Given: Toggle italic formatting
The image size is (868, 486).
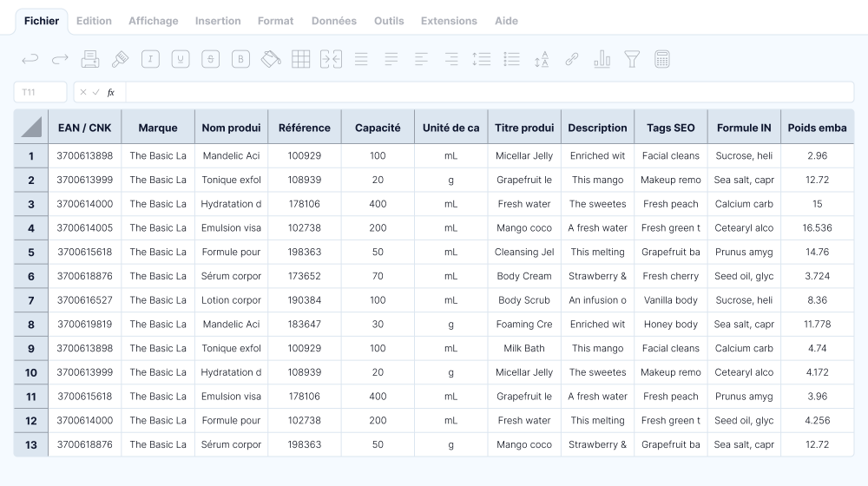Looking at the screenshot, I should (150, 59).
